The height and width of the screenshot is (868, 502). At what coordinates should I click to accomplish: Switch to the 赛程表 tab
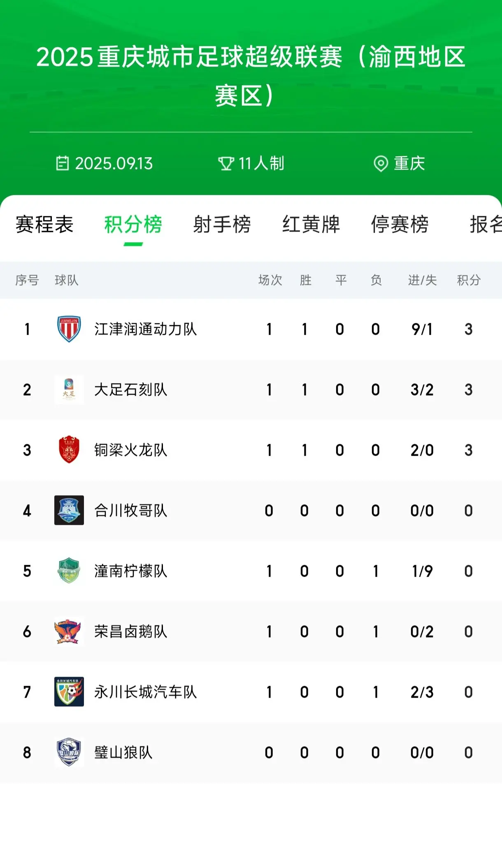[44, 225]
